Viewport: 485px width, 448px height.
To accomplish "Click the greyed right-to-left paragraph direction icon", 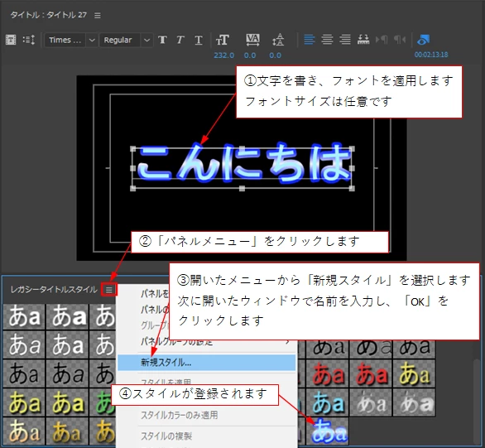I will [x=400, y=40].
